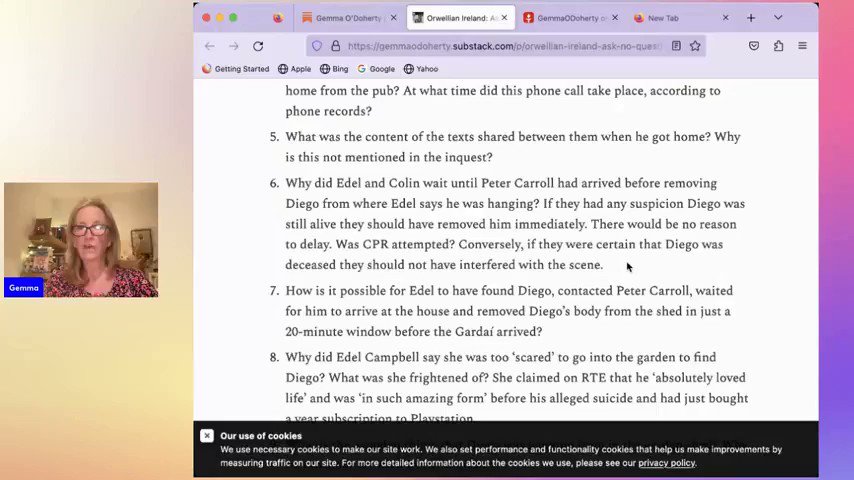The height and width of the screenshot is (480, 854).
Task: Close the New Tab tab
Action: [x=725, y=18]
